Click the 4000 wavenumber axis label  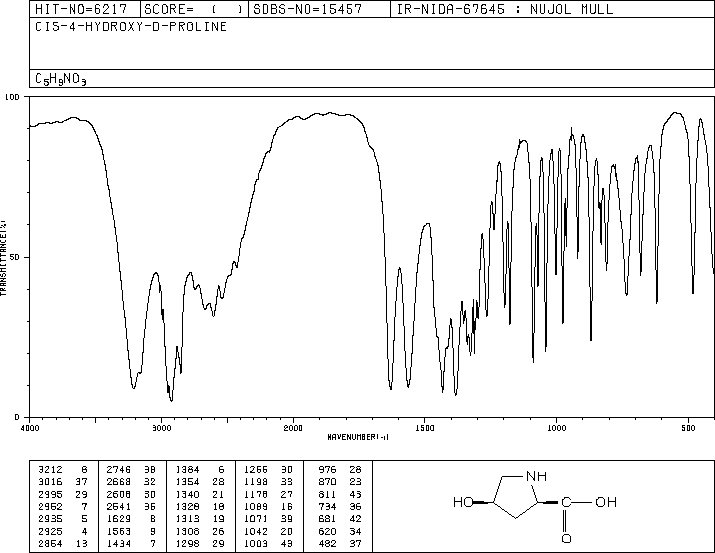tap(30, 428)
